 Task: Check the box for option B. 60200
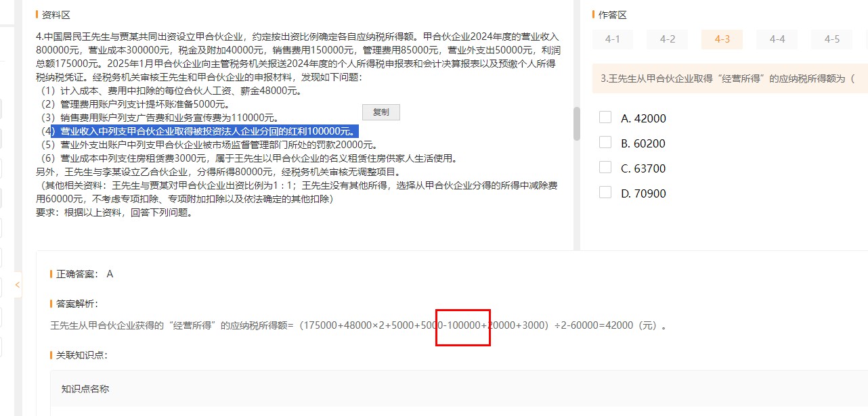[605, 142]
